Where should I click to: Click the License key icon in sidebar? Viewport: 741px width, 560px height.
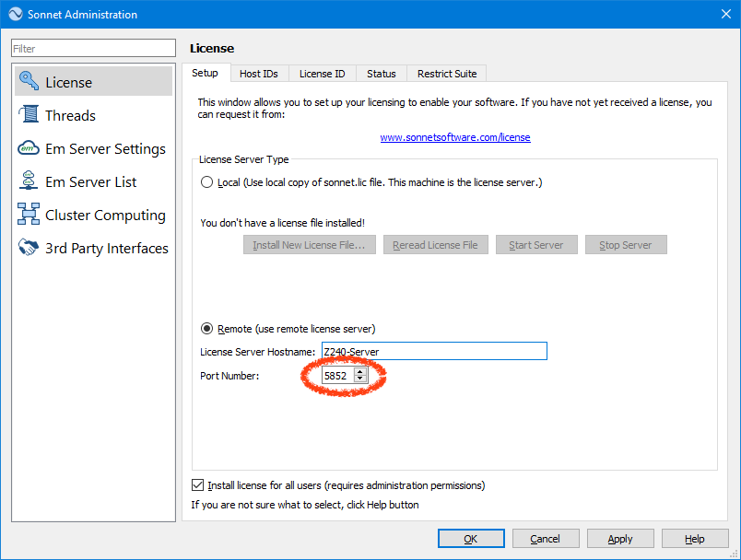[29, 81]
